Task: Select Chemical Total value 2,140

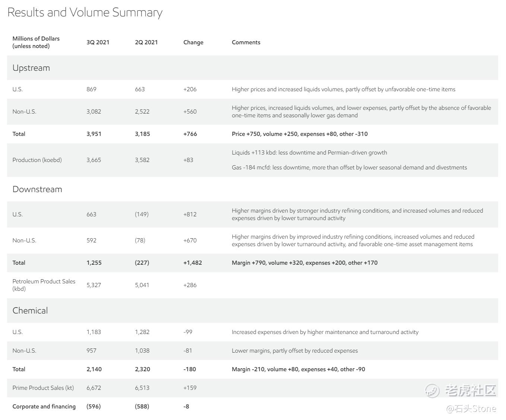Action: pos(94,369)
